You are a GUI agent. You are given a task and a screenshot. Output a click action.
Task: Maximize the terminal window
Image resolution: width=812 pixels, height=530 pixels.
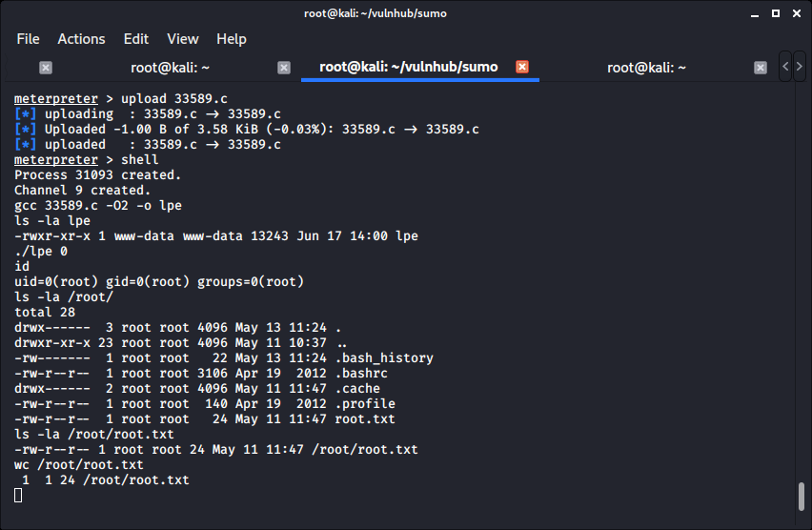click(x=774, y=13)
